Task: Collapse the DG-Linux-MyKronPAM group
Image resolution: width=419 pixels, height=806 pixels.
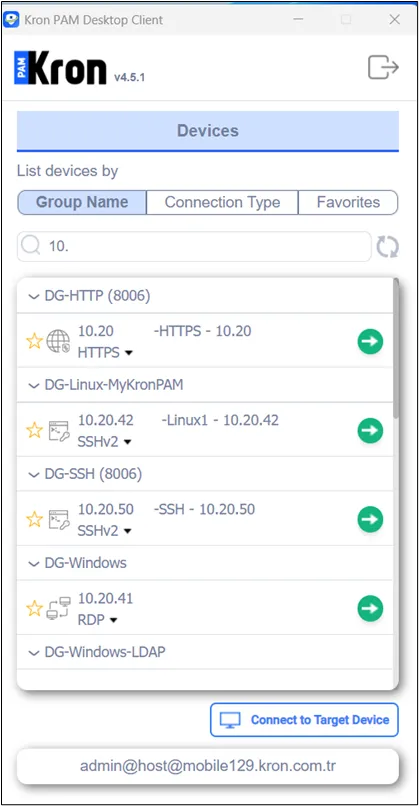Action: 34,385
